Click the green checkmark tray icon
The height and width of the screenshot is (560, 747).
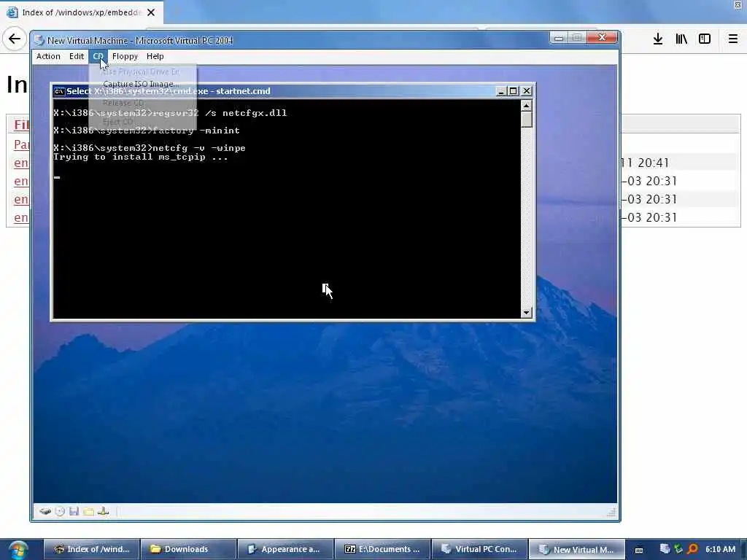point(678,549)
